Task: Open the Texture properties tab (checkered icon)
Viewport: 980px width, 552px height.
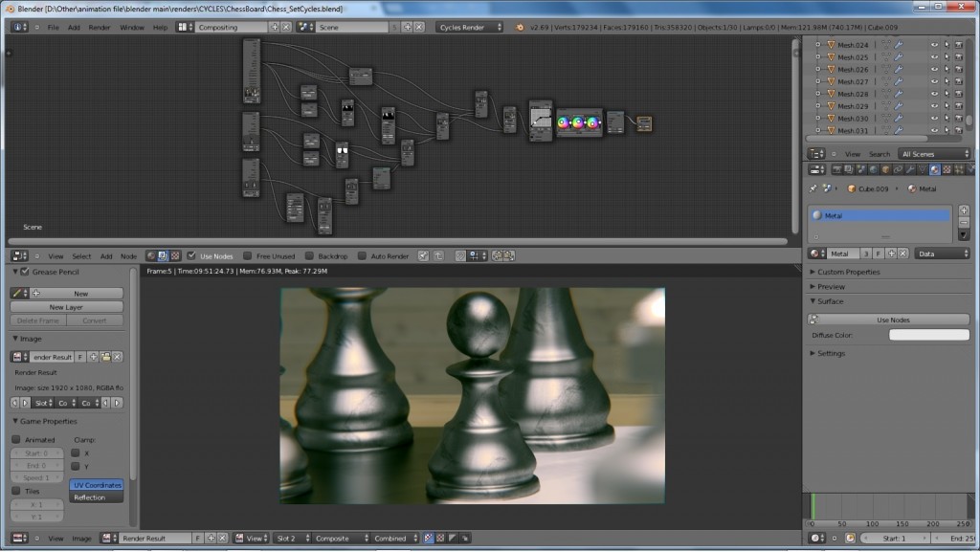Action: [x=947, y=170]
